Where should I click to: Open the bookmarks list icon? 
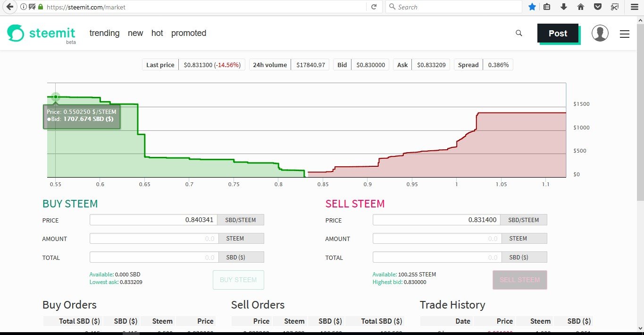tap(547, 7)
